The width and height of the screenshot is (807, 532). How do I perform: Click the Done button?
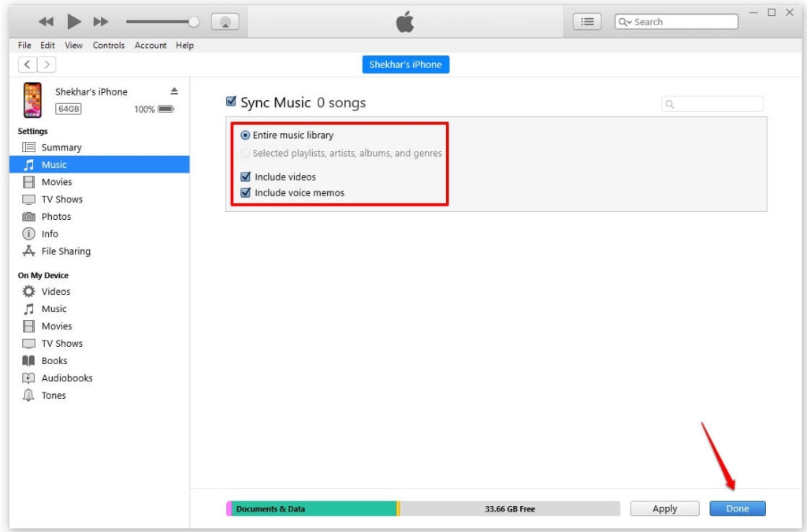tap(738, 509)
